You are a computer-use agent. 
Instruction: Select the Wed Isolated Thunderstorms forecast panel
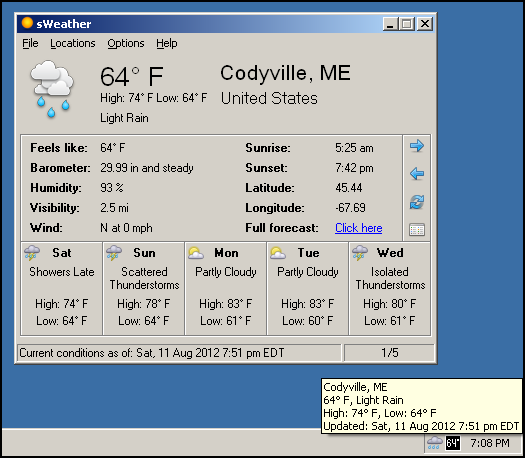(390, 289)
